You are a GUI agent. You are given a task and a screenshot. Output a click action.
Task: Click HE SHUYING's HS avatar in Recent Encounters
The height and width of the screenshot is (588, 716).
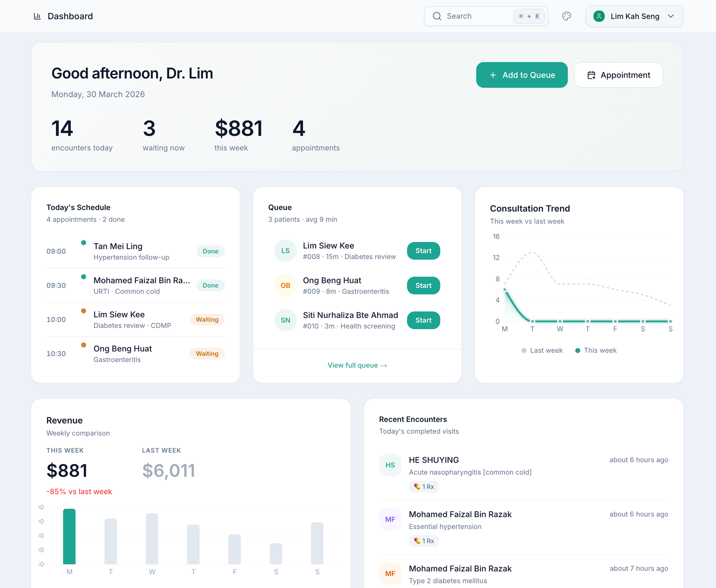click(x=390, y=465)
